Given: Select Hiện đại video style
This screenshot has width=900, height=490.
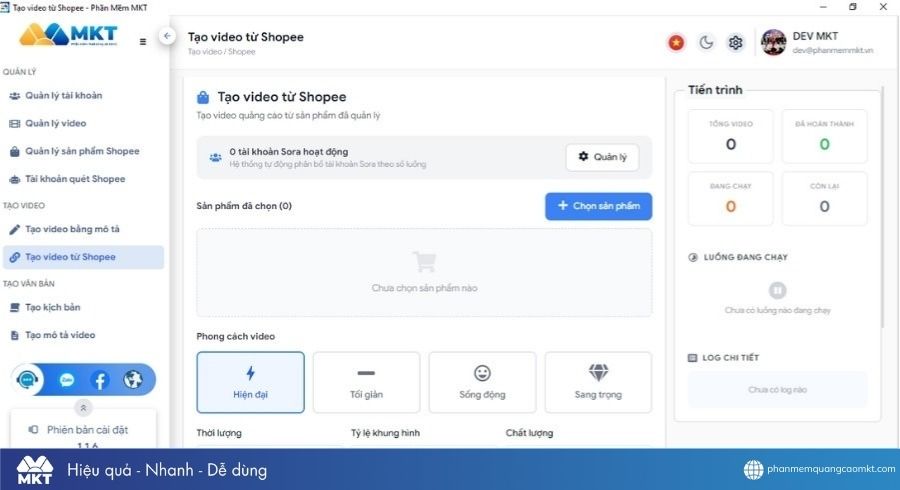Looking at the screenshot, I should (250, 382).
